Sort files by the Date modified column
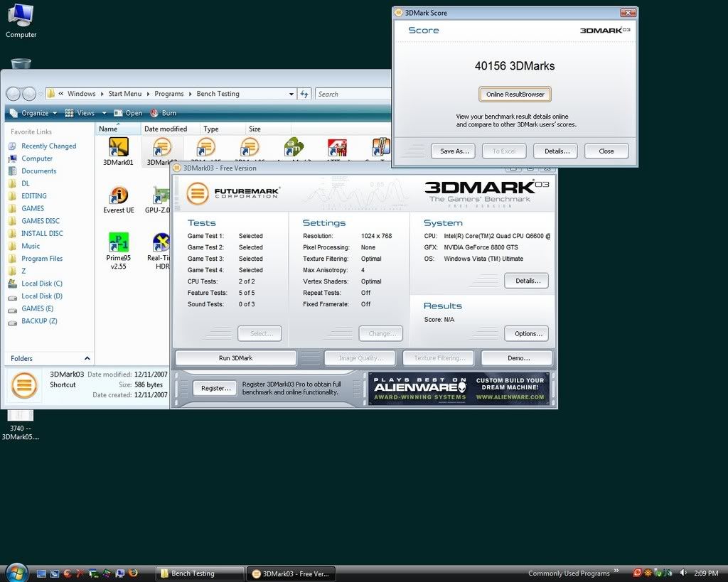 [x=169, y=129]
